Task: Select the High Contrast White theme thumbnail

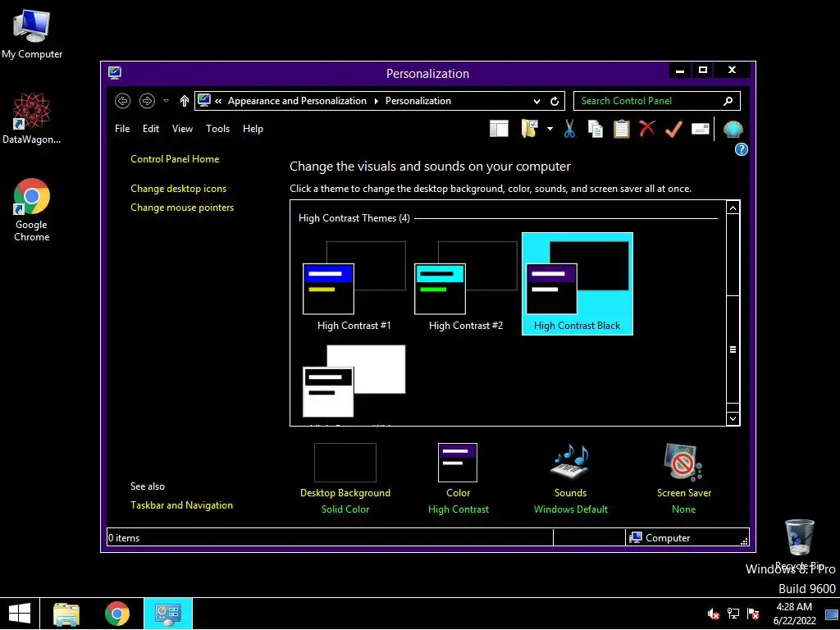Action: tap(354, 381)
